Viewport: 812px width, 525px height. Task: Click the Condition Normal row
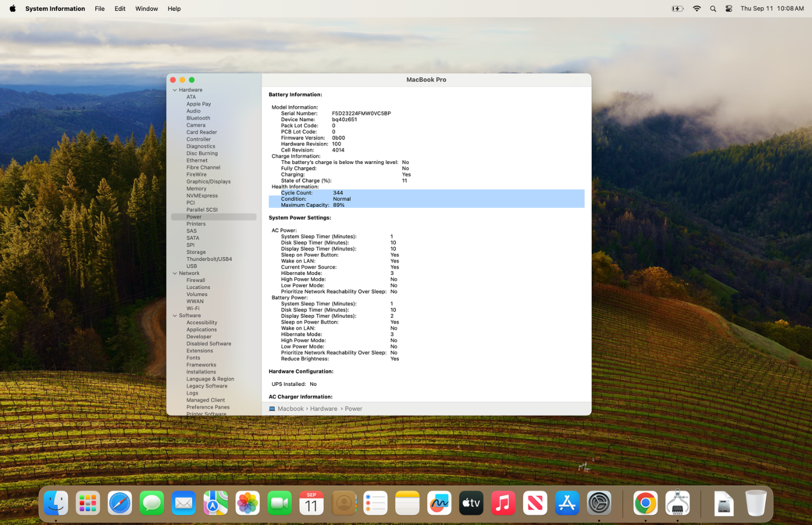(x=427, y=199)
